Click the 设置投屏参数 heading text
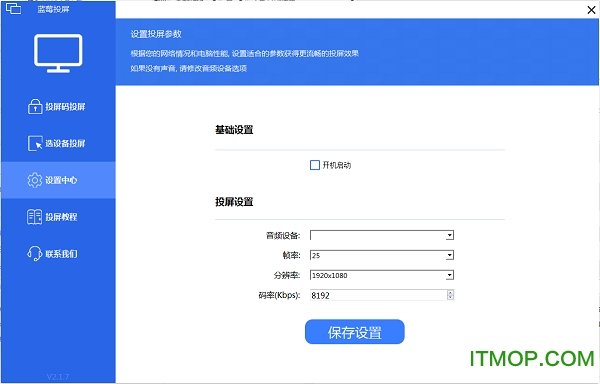 click(x=156, y=34)
